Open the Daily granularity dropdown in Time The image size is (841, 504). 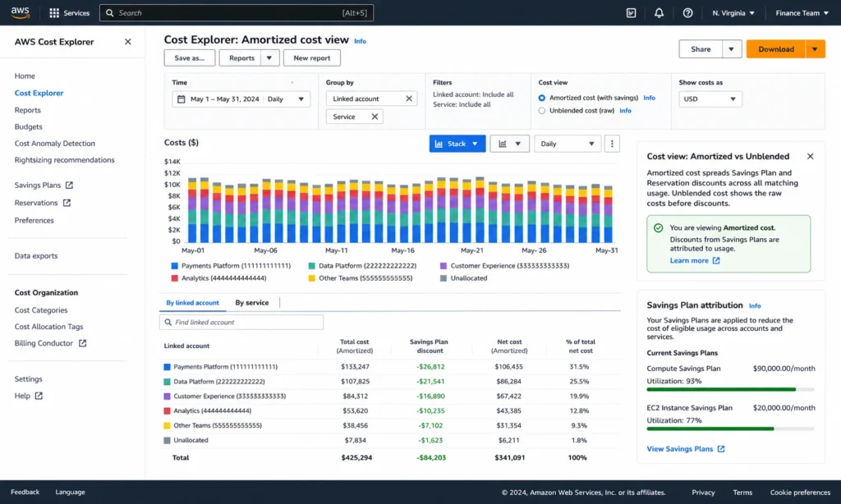[287, 99]
